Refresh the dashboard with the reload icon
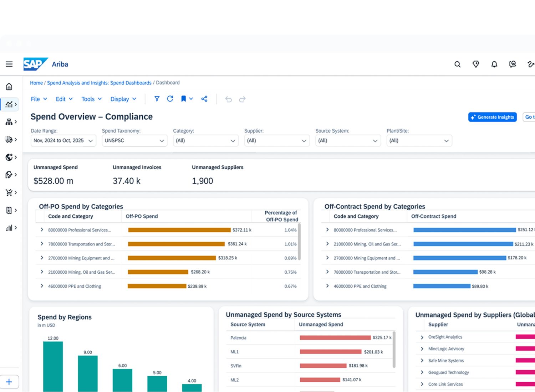 click(x=170, y=99)
